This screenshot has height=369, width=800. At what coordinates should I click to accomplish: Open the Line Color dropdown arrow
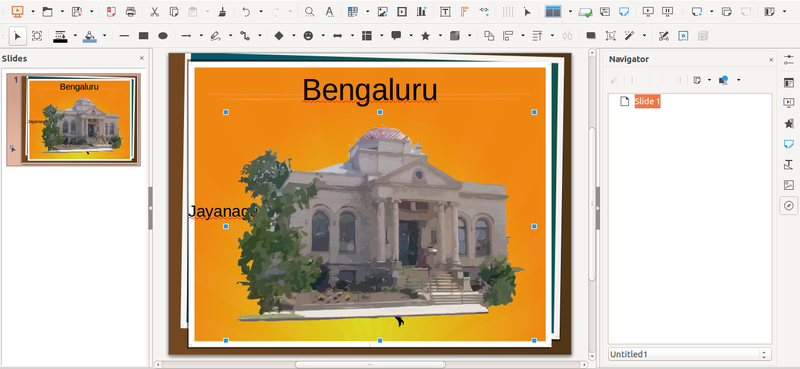point(75,36)
